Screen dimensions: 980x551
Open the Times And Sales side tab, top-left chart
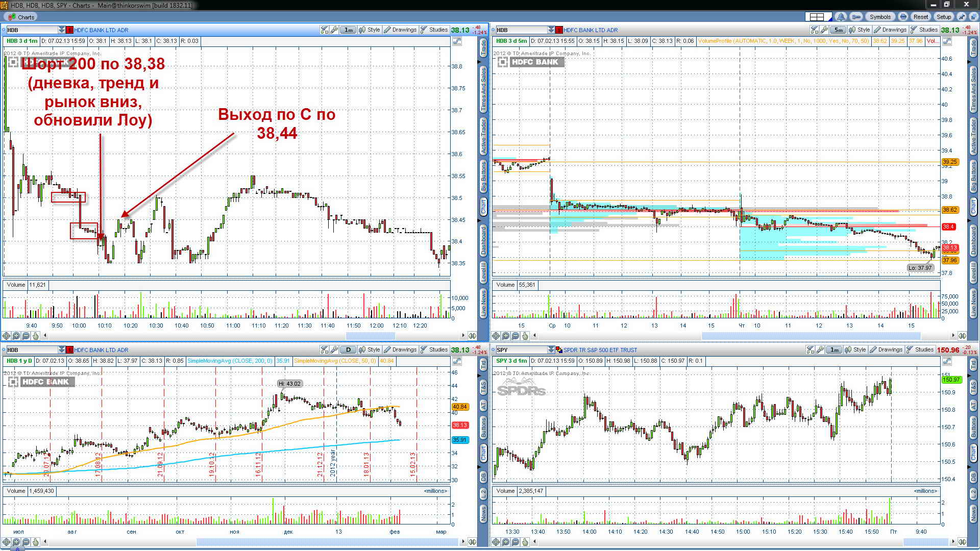[483, 89]
